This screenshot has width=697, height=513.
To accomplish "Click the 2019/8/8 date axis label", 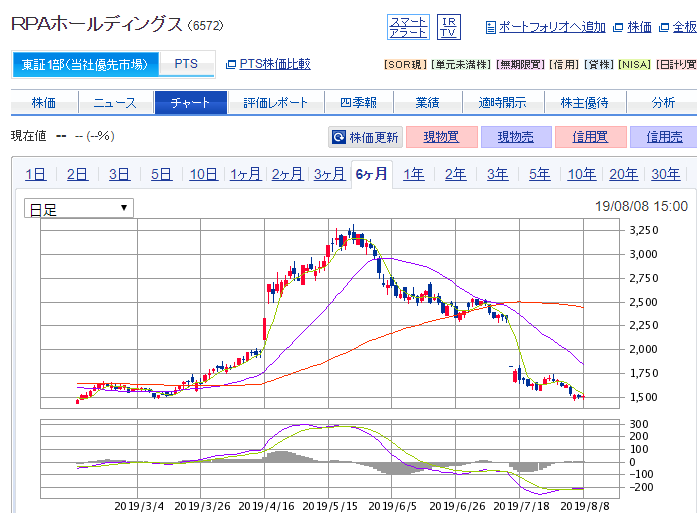I will 585,506.
